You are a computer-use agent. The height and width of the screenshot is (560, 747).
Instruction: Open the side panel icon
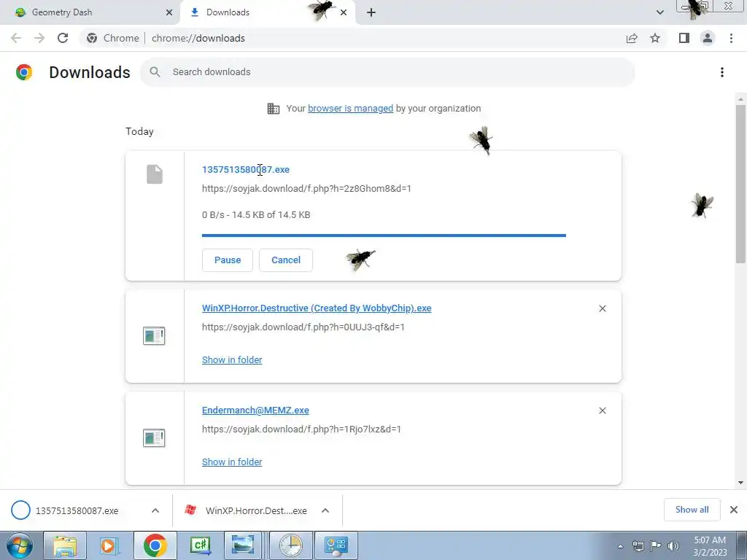tap(684, 38)
